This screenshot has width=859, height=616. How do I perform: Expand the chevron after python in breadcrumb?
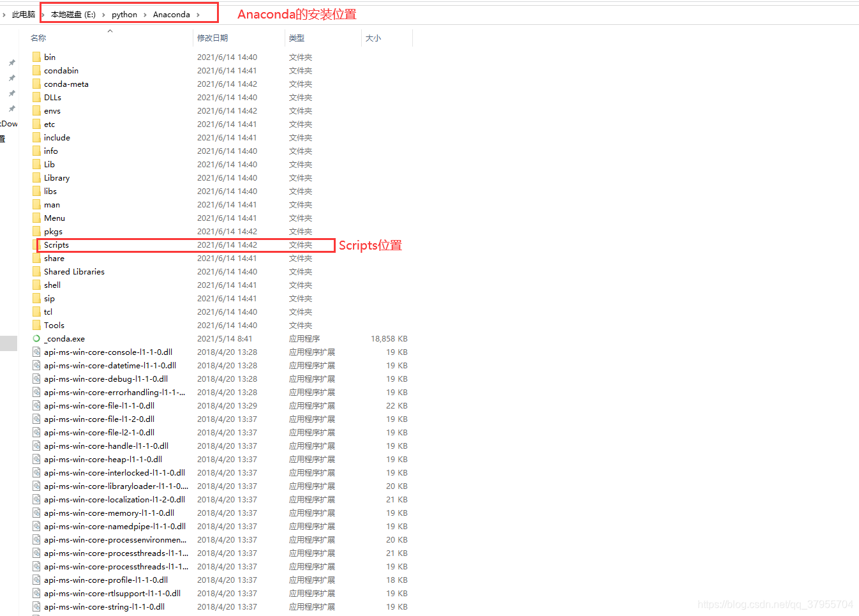pos(145,14)
